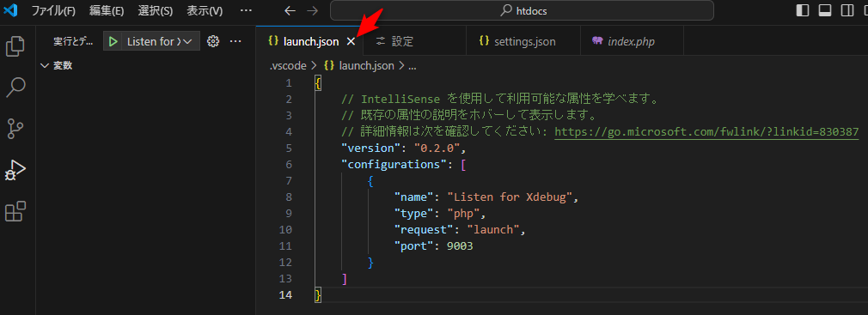Show more menu bar items ellipsis
This screenshot has width=868, height=315.
[246, 10]
